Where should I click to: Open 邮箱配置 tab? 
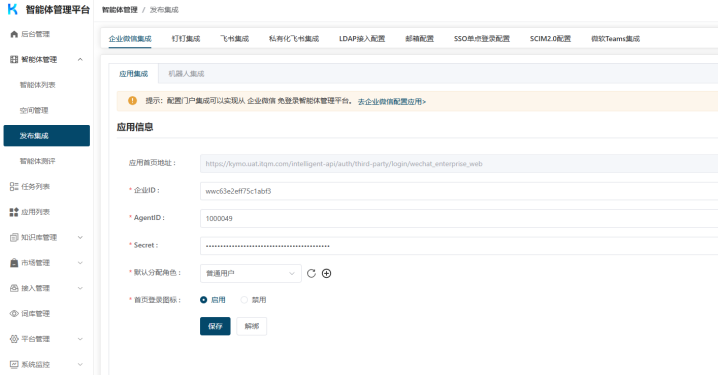pyautogui.click(x=420, y=39)
